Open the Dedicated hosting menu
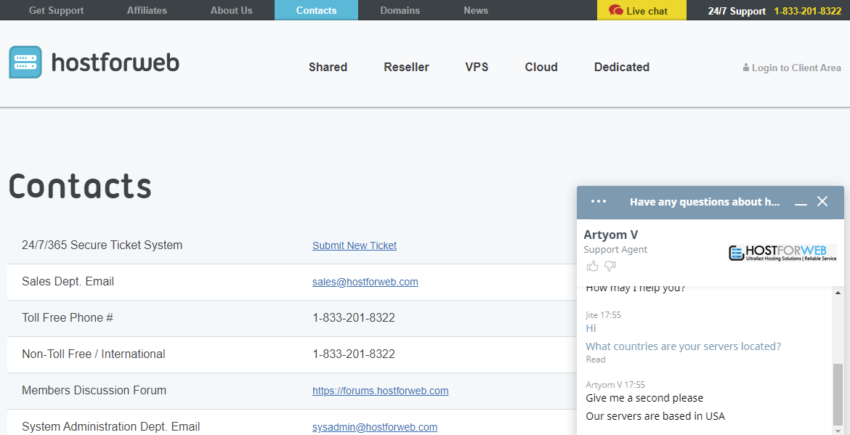850x435 pixels. (622, 67)
